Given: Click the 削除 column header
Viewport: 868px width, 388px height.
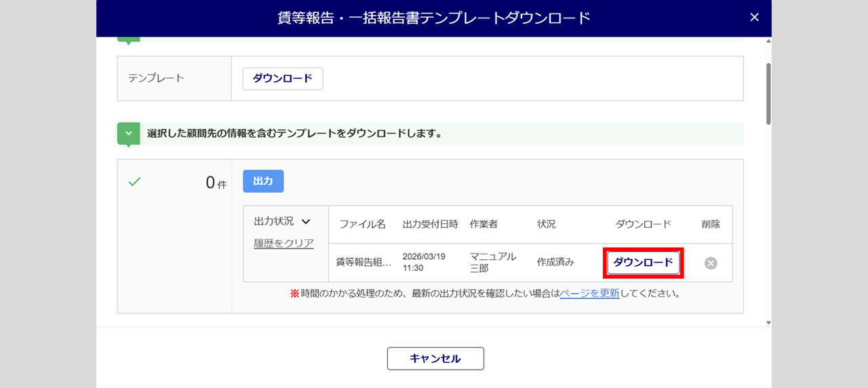Looking at the screenshot, I should tap(711, 225).
